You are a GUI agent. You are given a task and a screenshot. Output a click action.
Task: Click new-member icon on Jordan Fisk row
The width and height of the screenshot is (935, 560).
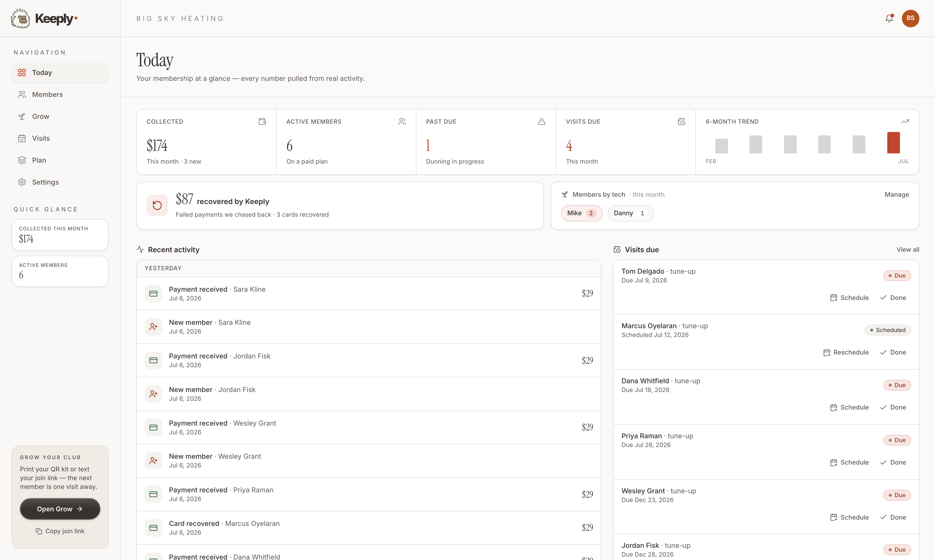click(x=153, y=394)
